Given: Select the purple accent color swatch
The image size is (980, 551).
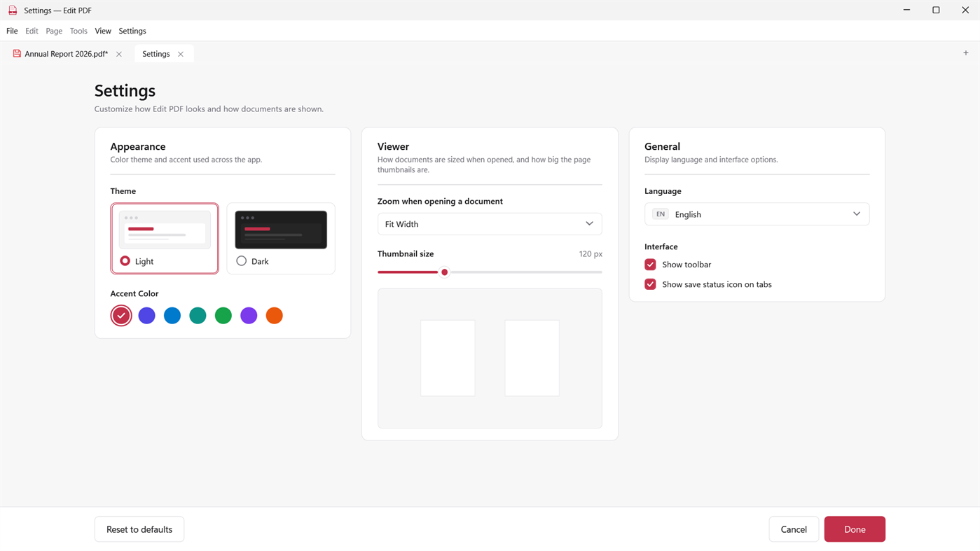Looking at the screenshot, I should (x=249, y=316).
